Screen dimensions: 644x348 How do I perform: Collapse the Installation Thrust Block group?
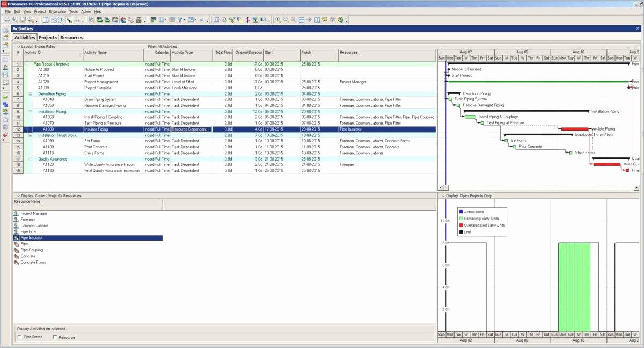[31, 135]
